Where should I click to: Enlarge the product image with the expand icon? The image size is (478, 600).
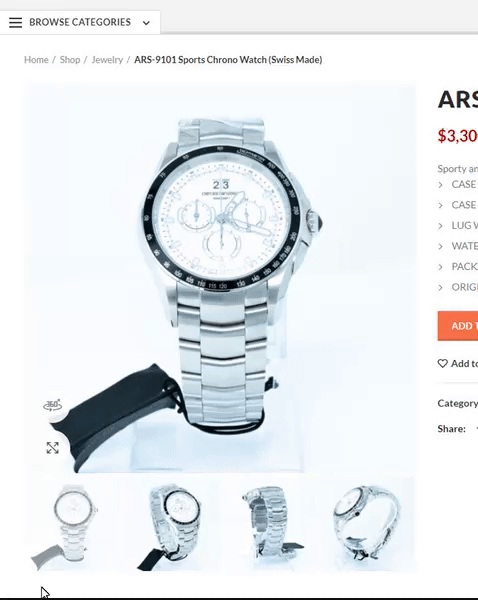(52, 448)
